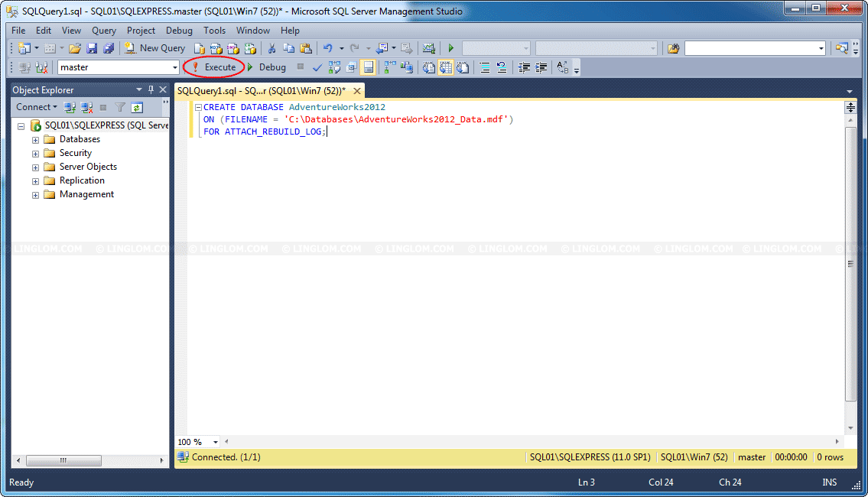Open the 100% zoom level dropdown
Viewport: 868px width, 497px height.
pos(216,442)
